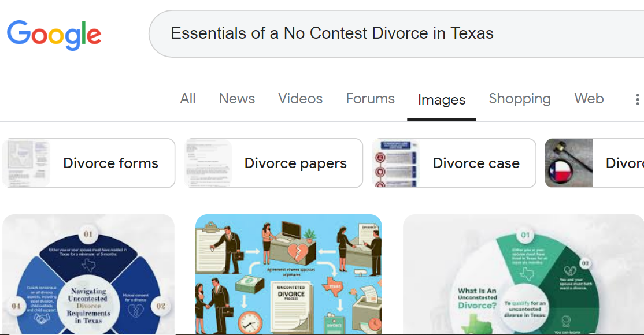This screenshot has width=644, height=335.
Task: Switch to the Shopping tab
Action: pyautogui.click(x=519, y=99)
